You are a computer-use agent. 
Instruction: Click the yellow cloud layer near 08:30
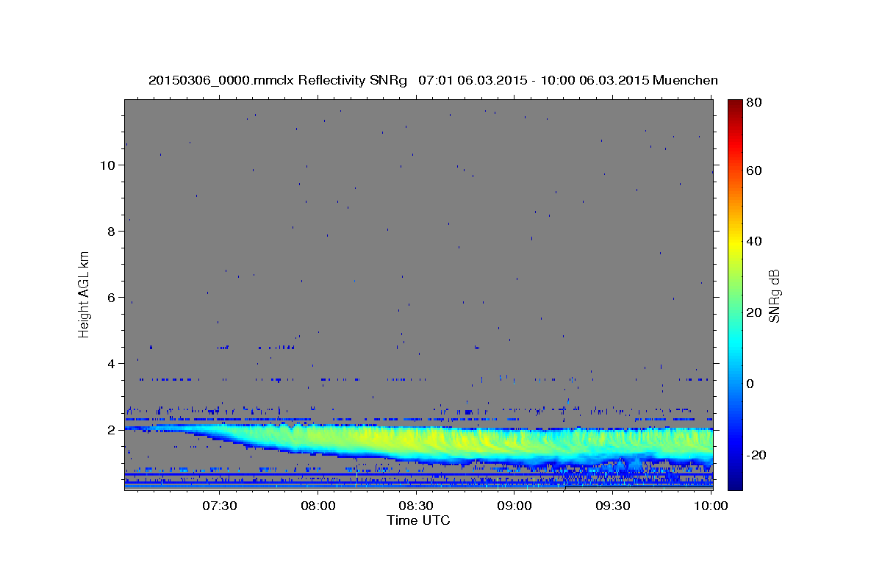(x=416, y=441)
